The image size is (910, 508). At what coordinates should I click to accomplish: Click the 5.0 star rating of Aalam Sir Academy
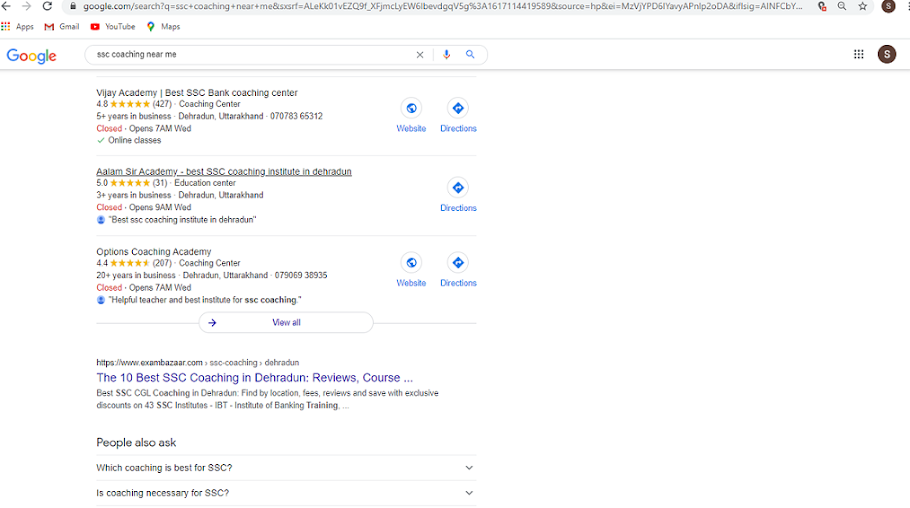(x=130, y=183)
